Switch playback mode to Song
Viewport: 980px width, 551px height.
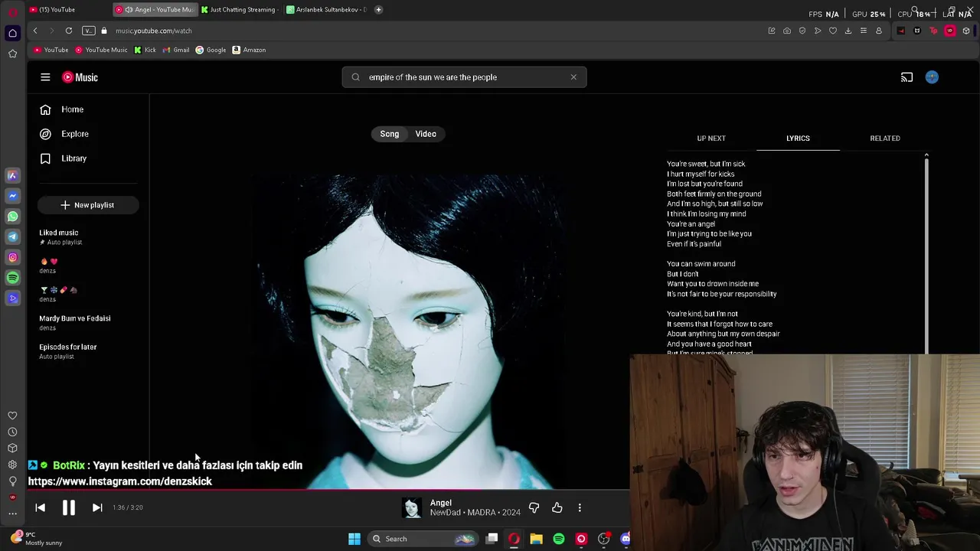pos(390,134)
